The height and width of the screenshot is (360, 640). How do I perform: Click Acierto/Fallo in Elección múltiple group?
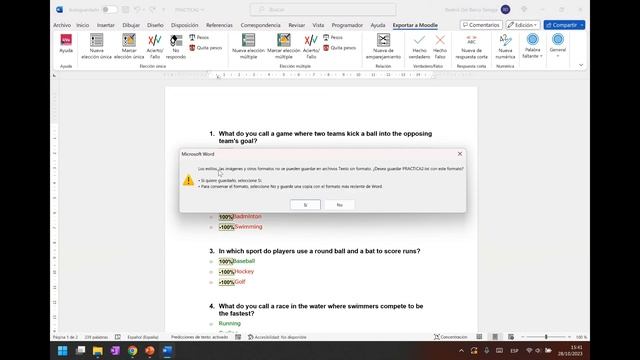(x=311, y=47)
